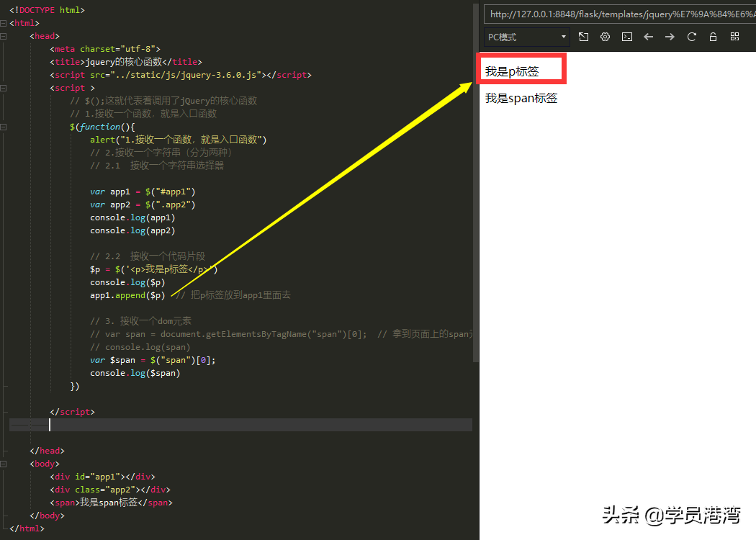Collapse the <head> block fold marker
Screen dimensions: 756x540
pos(4,36)
